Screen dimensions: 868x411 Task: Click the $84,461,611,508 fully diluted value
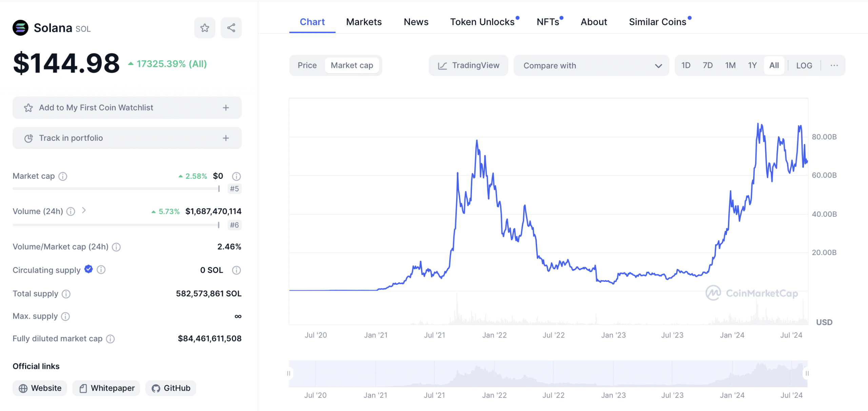point(210,339)
